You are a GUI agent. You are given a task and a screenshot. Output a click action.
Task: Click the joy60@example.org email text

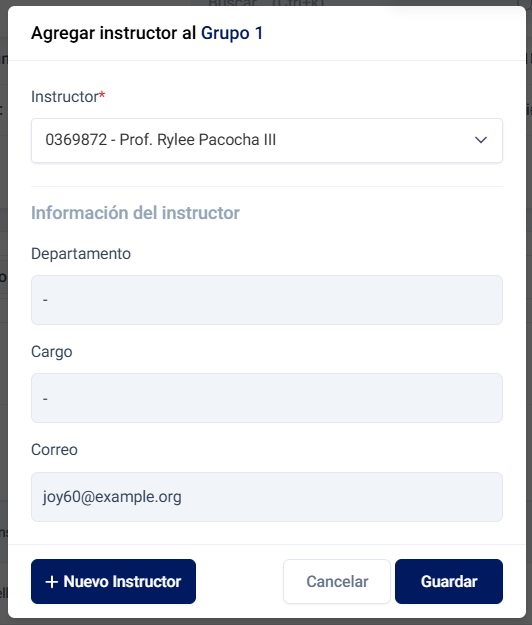(112, 497)
